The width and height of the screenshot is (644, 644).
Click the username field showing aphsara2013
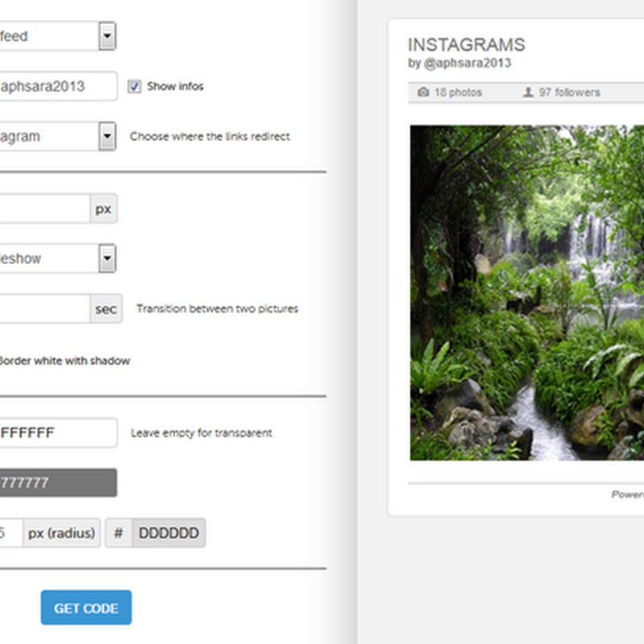(x=58, y=86)
